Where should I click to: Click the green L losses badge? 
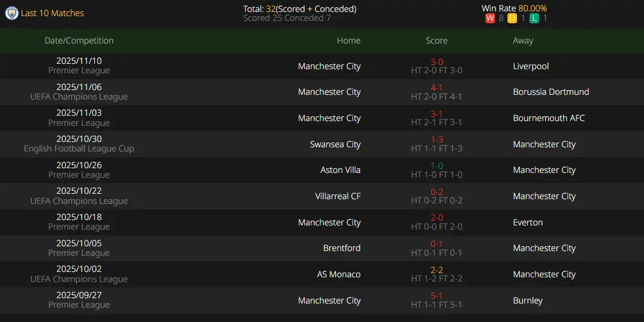534,18
